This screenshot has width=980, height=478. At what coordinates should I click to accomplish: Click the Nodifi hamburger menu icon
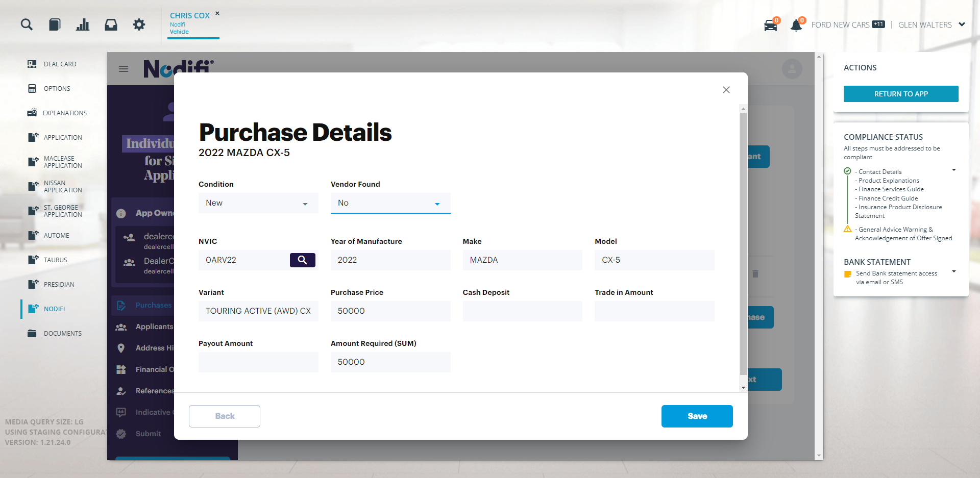pos(124,69)
